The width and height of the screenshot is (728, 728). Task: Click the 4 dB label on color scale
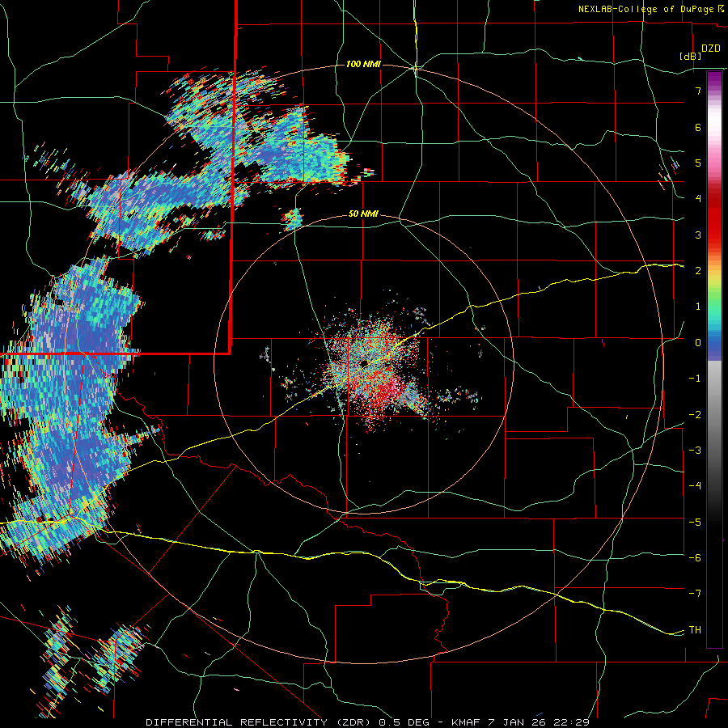coord(698,199)
